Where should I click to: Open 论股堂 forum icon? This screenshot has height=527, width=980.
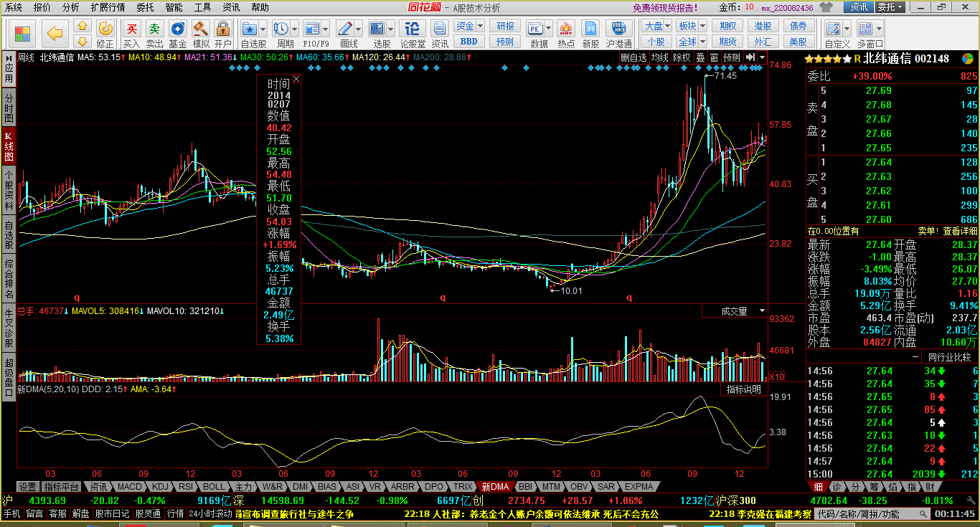pyautogui.click(x=413, y=29)
